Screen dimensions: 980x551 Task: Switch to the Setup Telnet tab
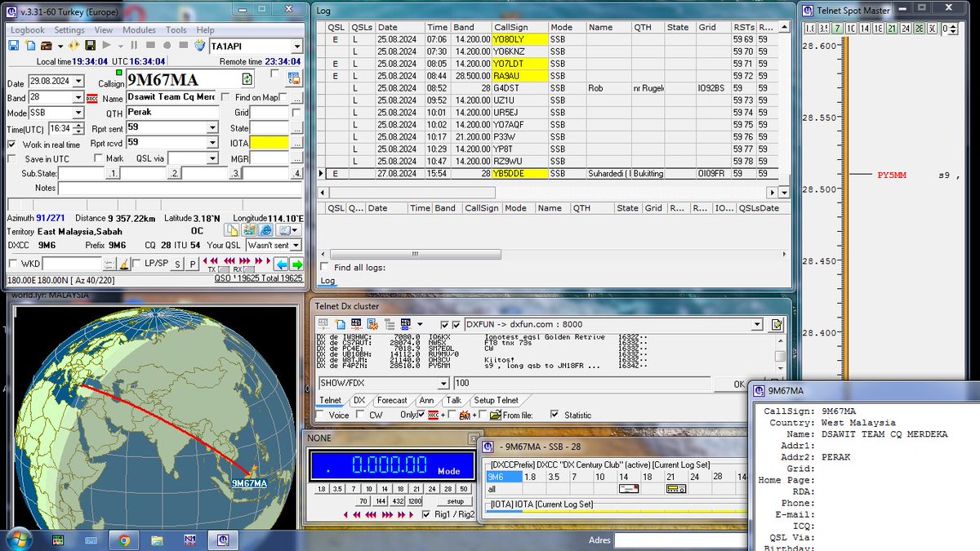[496, 400]
